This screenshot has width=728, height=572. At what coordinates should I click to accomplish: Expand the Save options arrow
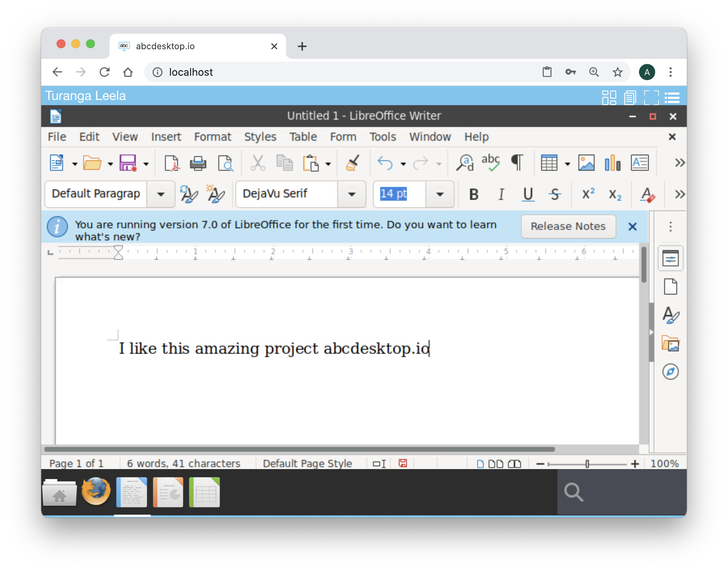click(x=146, y=164)
